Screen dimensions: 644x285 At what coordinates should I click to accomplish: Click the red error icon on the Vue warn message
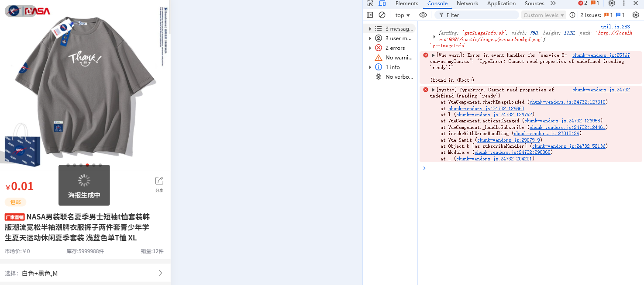tap(426, 55)
